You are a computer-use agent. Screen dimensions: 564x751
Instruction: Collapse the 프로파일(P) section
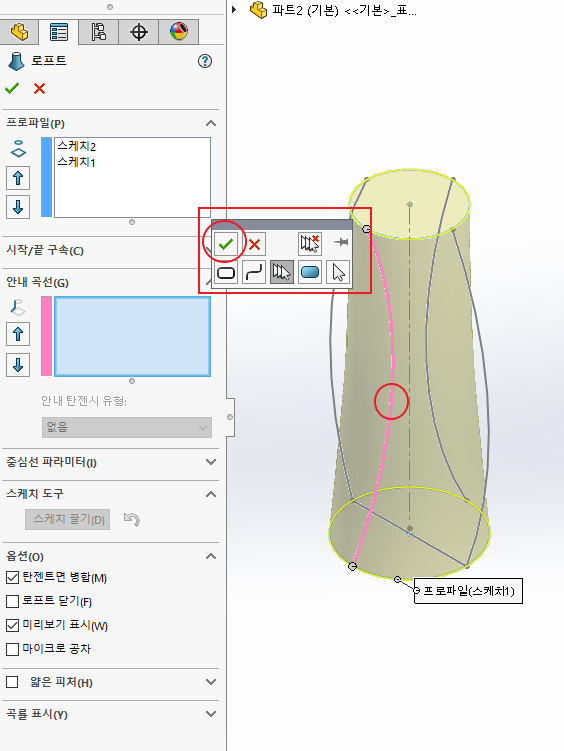point(211,124)
